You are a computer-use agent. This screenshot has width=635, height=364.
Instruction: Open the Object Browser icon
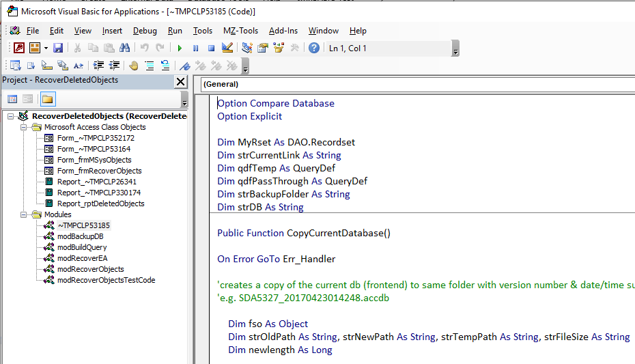click(x=279, y=48)
